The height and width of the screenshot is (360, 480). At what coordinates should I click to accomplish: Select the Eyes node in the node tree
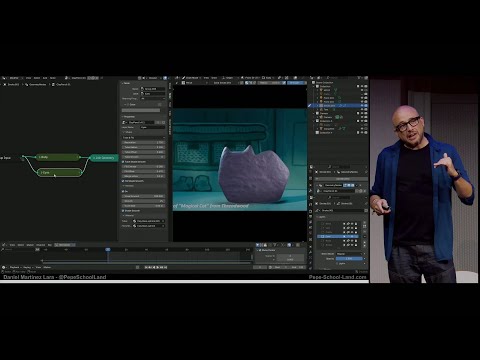(59, 172)
